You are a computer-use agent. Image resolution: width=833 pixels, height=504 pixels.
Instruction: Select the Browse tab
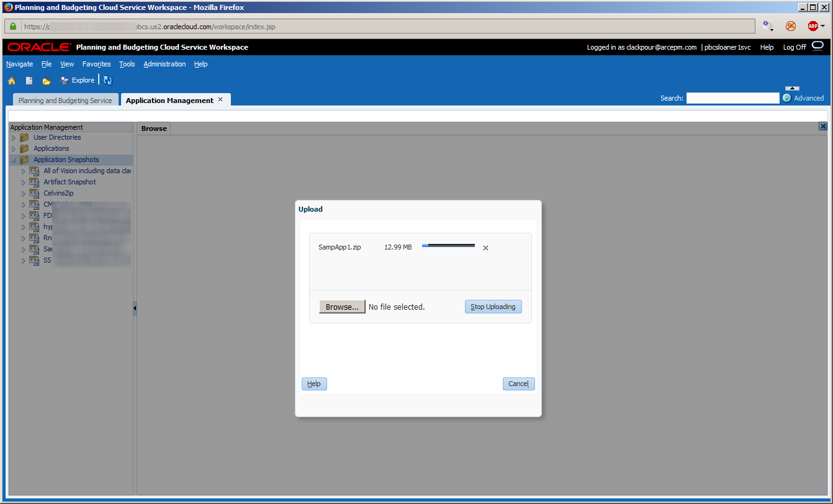(x=154, y=128)
